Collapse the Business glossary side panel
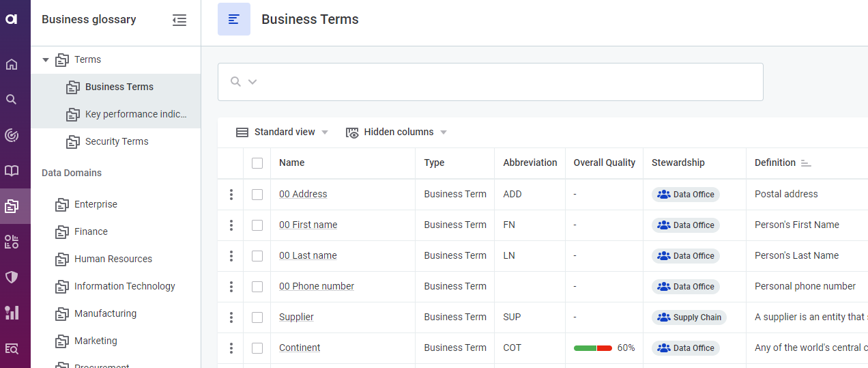 [179, 20]
